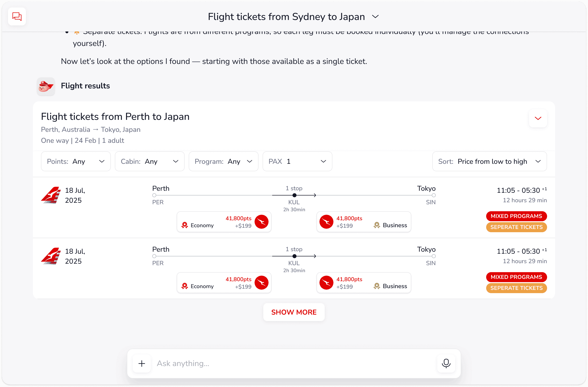Open the Points filter dropdown
The width and height of the screenshot is (588, 387).
pos(76,161)
